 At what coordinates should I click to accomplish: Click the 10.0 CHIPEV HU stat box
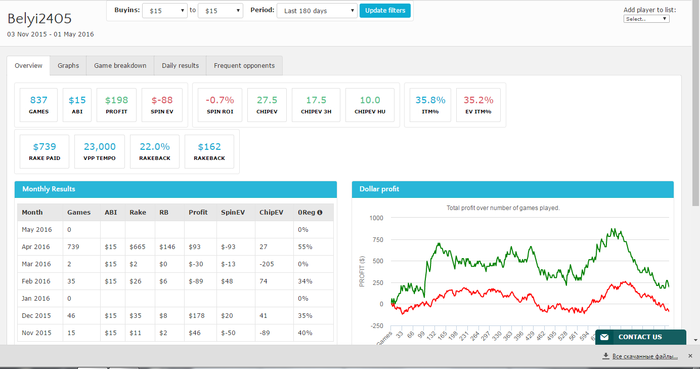[370, 105]
